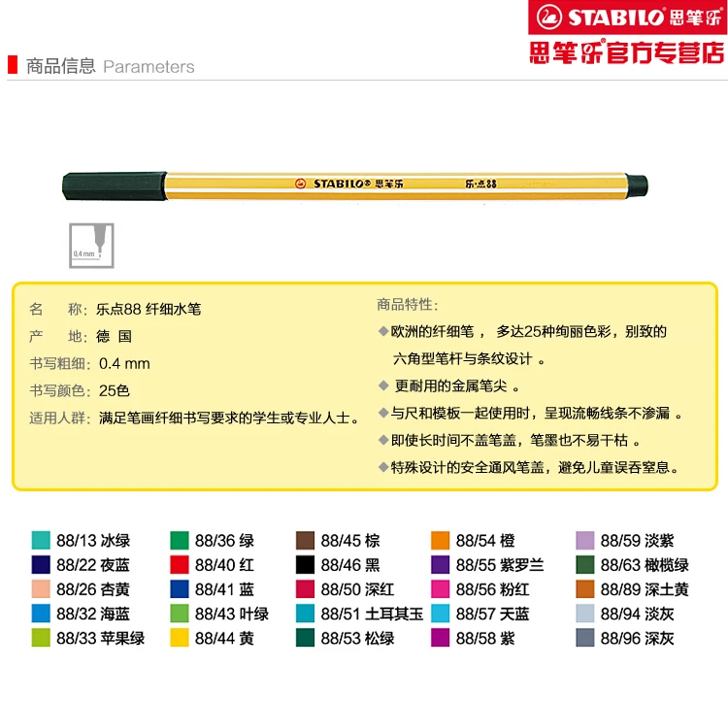Click the STABILO pen product image
728x703 pixels.
pos(355,185)
